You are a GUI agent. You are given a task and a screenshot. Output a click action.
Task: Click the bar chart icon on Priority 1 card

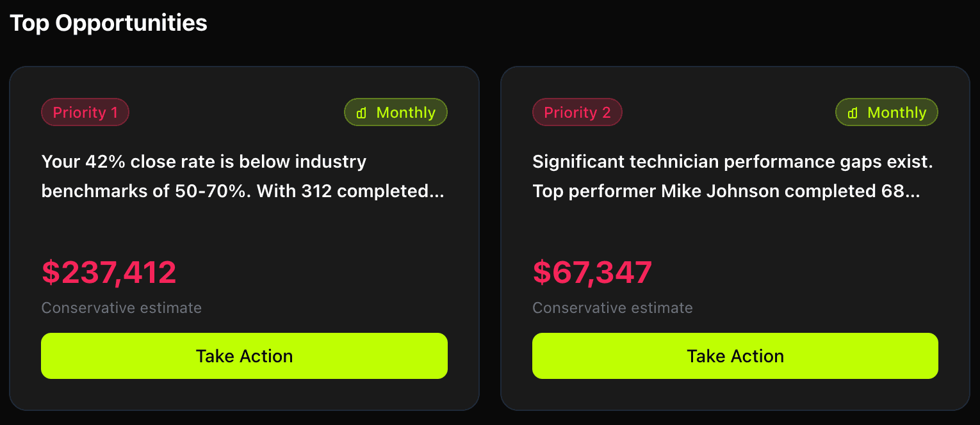pyautogui.click(x=363, y=112)
